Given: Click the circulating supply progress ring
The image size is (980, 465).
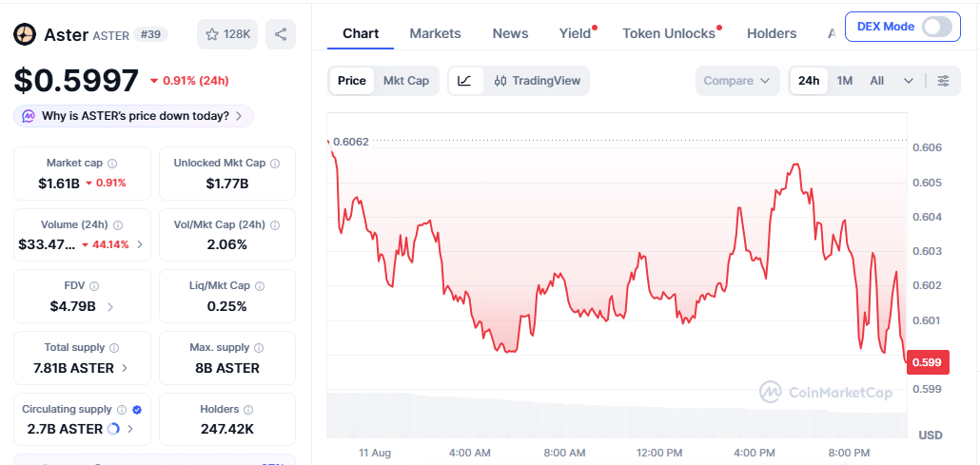Looking at the screenshot, I should [114, 429].
